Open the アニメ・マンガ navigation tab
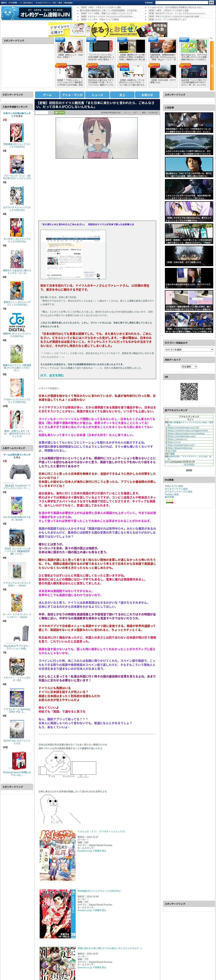The image size is (216, 980). tap(72, 95)
